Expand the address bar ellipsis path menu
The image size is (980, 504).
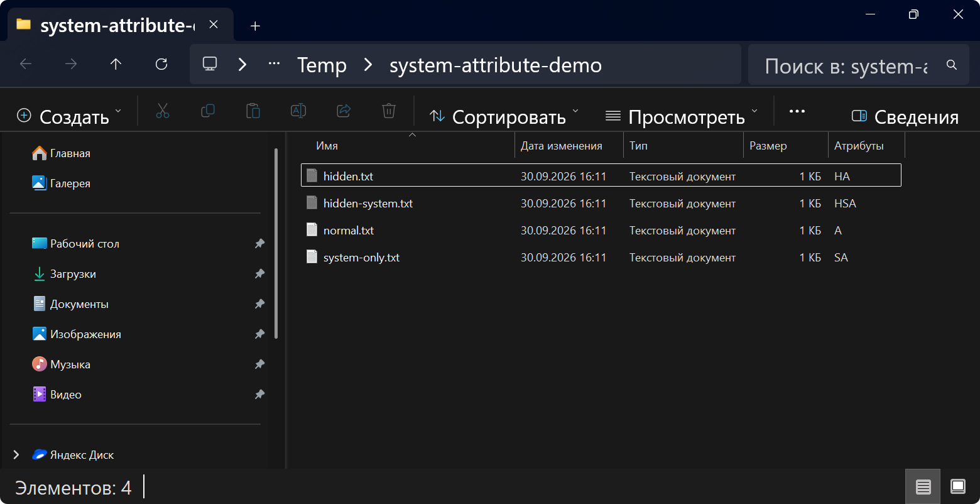274,64
